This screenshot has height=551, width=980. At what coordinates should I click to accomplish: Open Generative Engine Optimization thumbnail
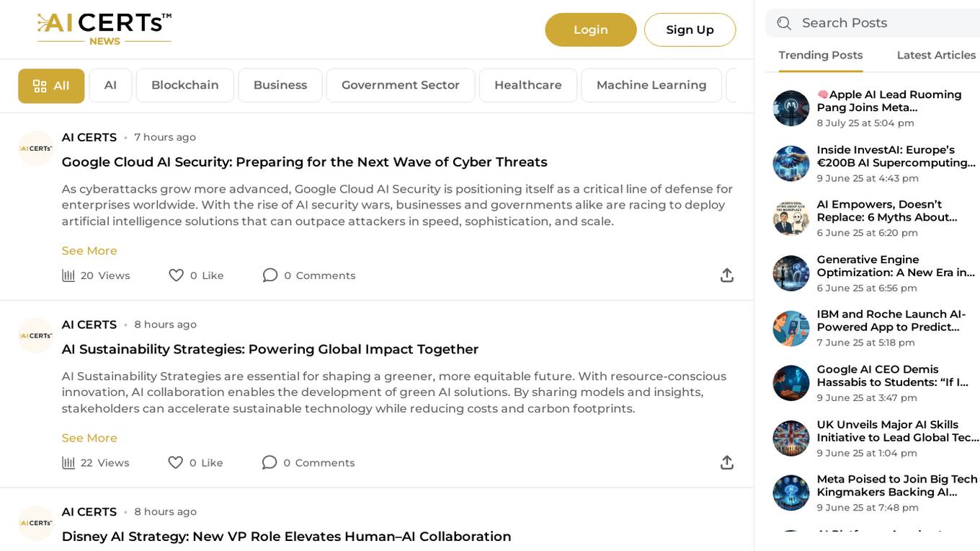pyautogui.click(x=791, y=273)
